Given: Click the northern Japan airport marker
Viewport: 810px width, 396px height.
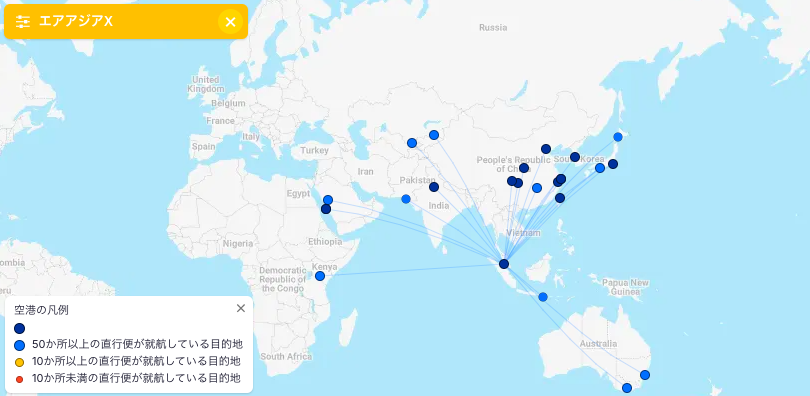Looking at the screenshot, I should [x=618, y=137].
